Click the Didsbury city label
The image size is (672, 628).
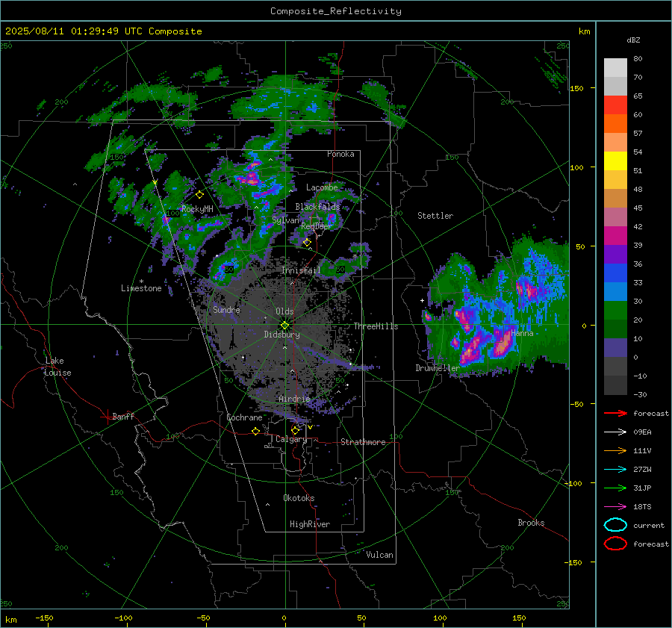coord(282,335)
